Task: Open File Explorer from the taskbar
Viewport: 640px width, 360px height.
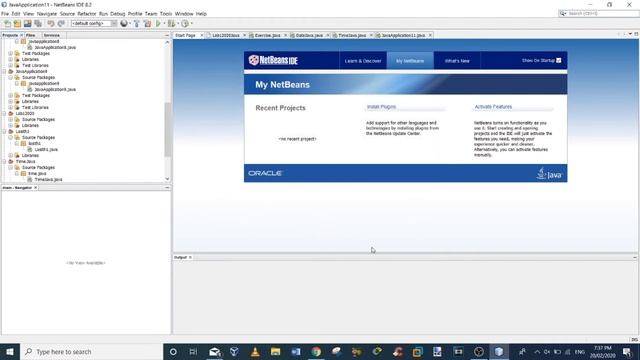Action: [276, 351]
